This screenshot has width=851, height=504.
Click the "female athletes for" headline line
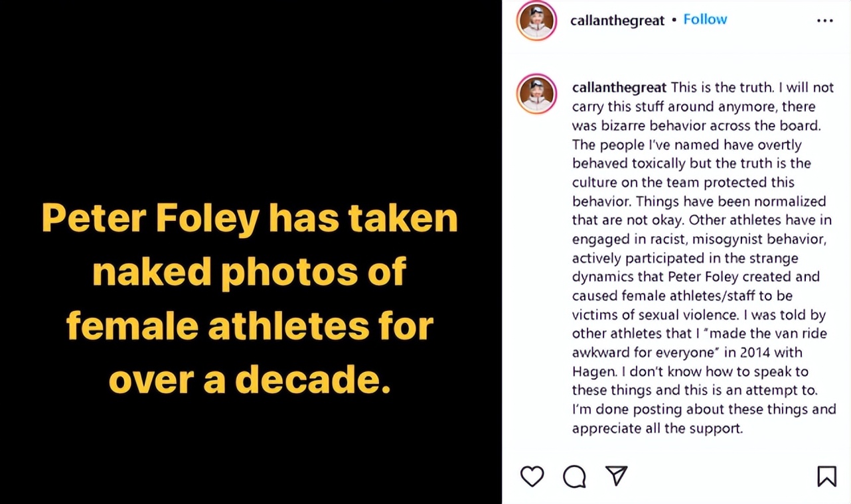pyautogui.click(x=249, y=325)
